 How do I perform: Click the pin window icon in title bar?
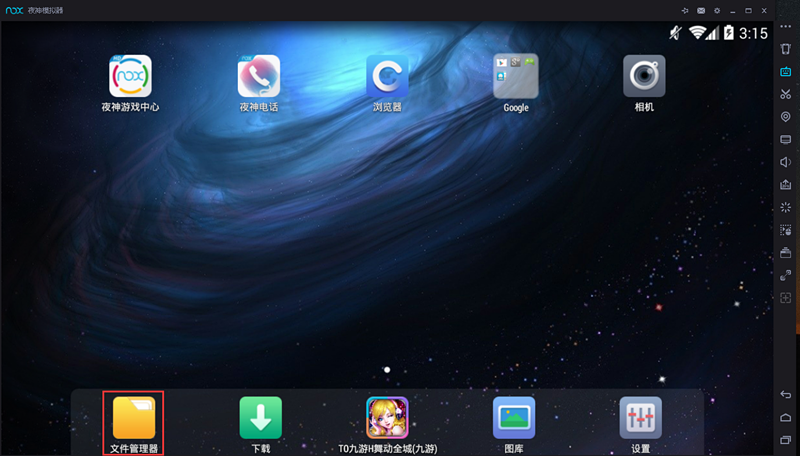pyautogui.click(x=685, y=11)
